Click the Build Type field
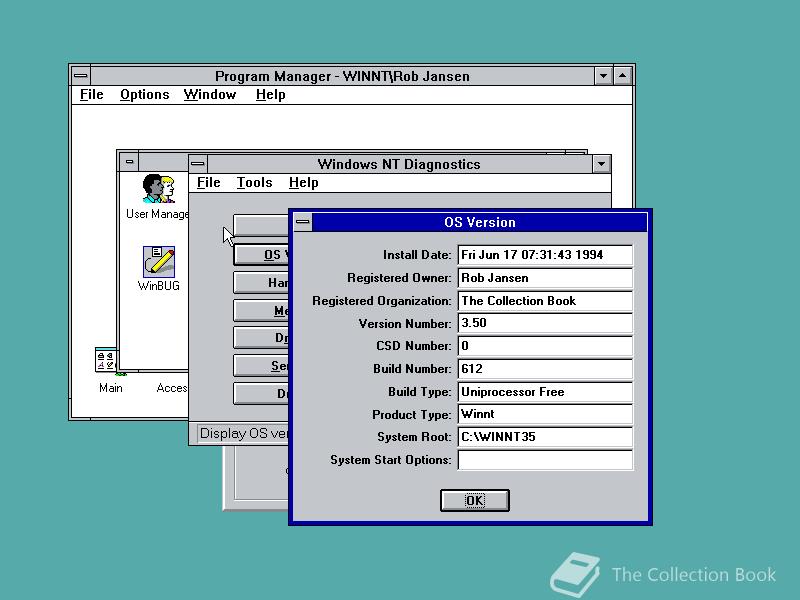 545,392
